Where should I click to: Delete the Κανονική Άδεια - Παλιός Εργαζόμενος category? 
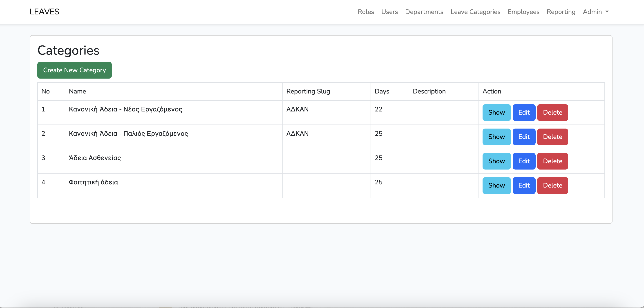point(552,137)
